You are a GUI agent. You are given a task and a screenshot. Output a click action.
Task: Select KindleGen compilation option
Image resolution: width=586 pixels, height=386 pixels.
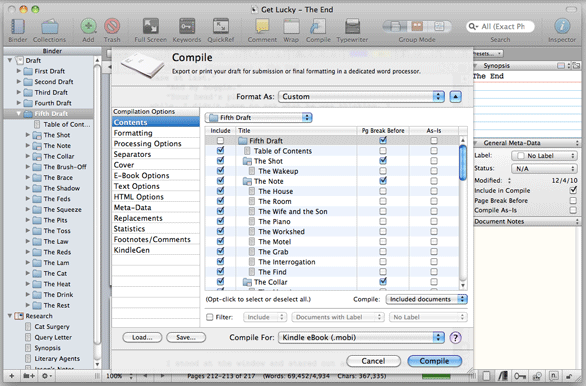click(x=155, y=250)
